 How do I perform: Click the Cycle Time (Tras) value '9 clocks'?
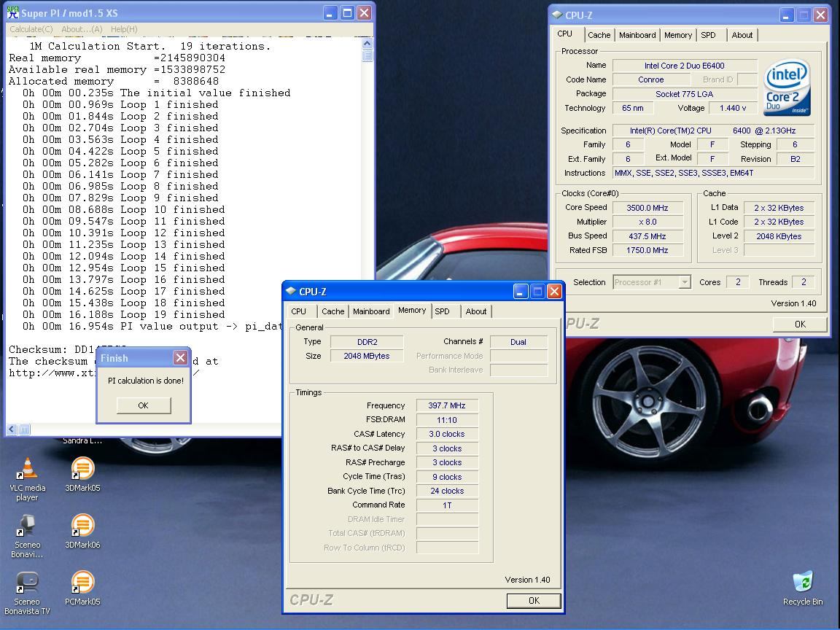pos(447,477)
